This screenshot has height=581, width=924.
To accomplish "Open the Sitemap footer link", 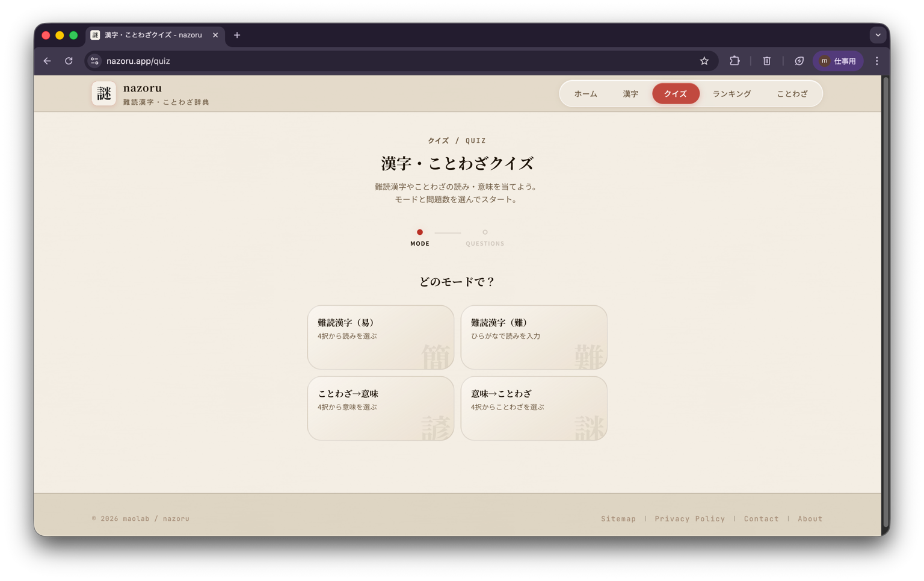I will pos(618,518).
